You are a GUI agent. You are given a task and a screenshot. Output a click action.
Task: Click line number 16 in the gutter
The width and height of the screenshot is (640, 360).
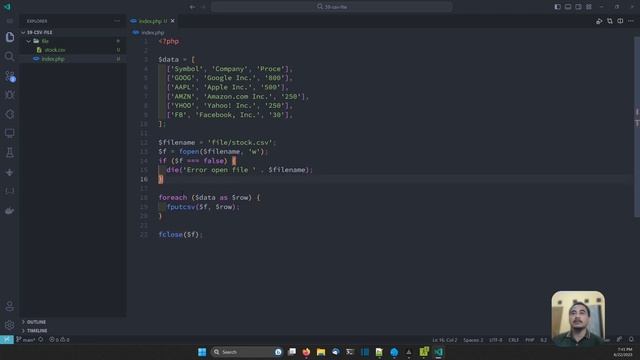tap(144, 179)
